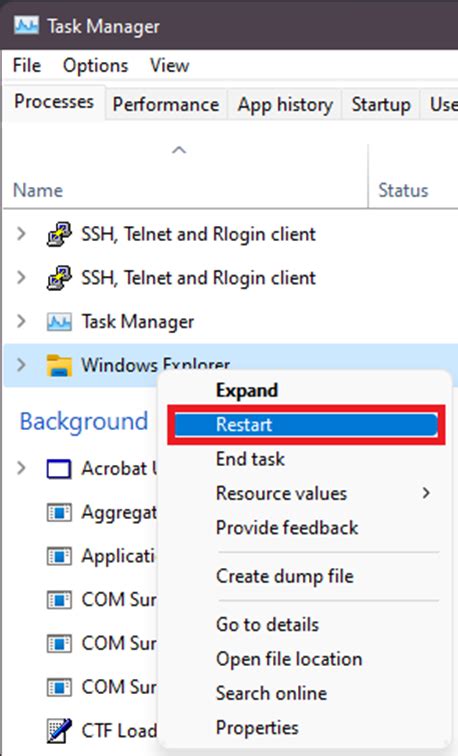Click the Task Manager title bar icon
The height and width of the screenshot is (756, 458).
click(x=26, y=26)
